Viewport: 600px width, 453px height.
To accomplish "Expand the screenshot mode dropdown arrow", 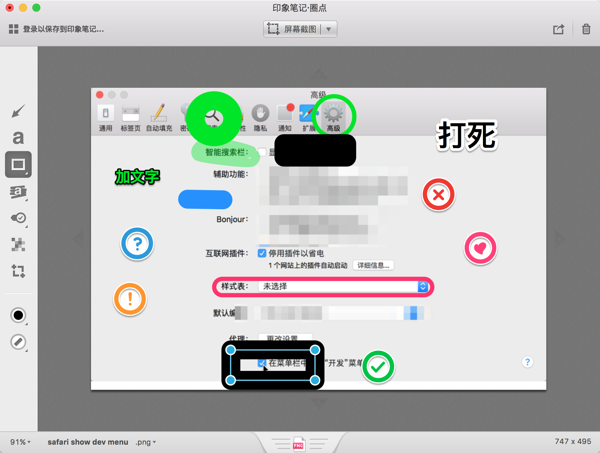I will (x=329, y=29).
